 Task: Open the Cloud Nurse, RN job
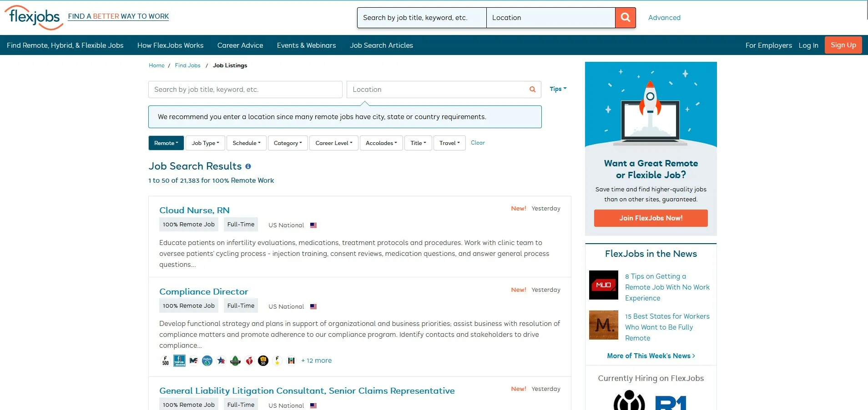194,210
